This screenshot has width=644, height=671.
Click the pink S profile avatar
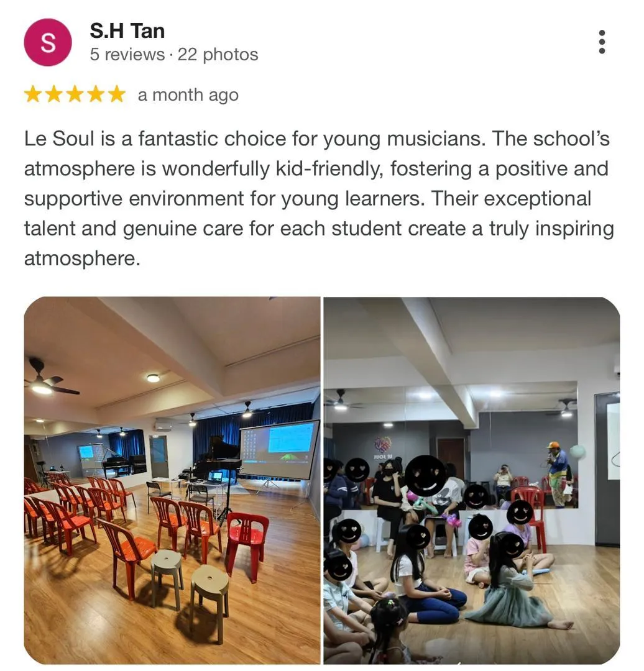coord(48,42)
